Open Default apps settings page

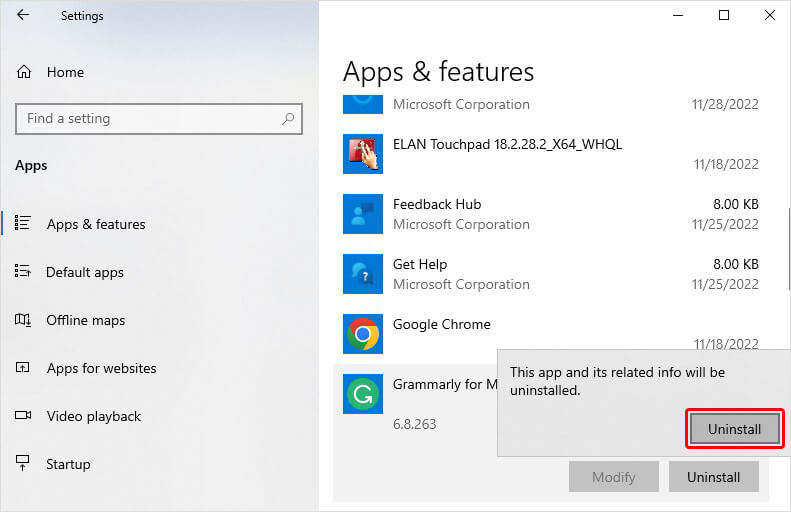click(x=85, y=272)
